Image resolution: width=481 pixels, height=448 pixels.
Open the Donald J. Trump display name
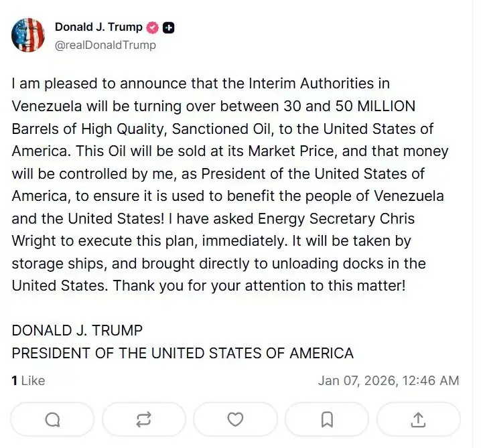pyautogui.click(x=98, y=27)
